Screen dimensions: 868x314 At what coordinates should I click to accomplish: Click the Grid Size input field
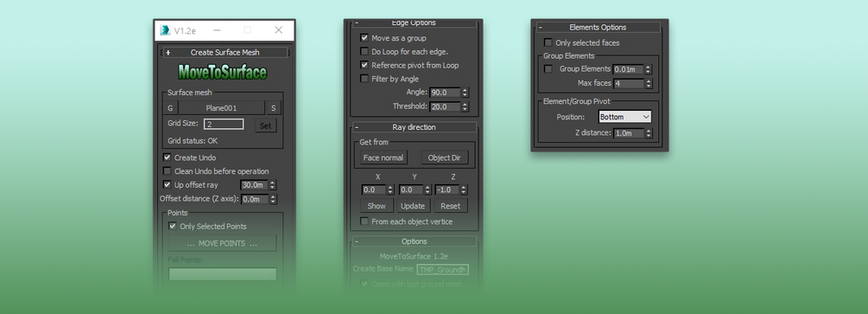[x=224, y=125]
